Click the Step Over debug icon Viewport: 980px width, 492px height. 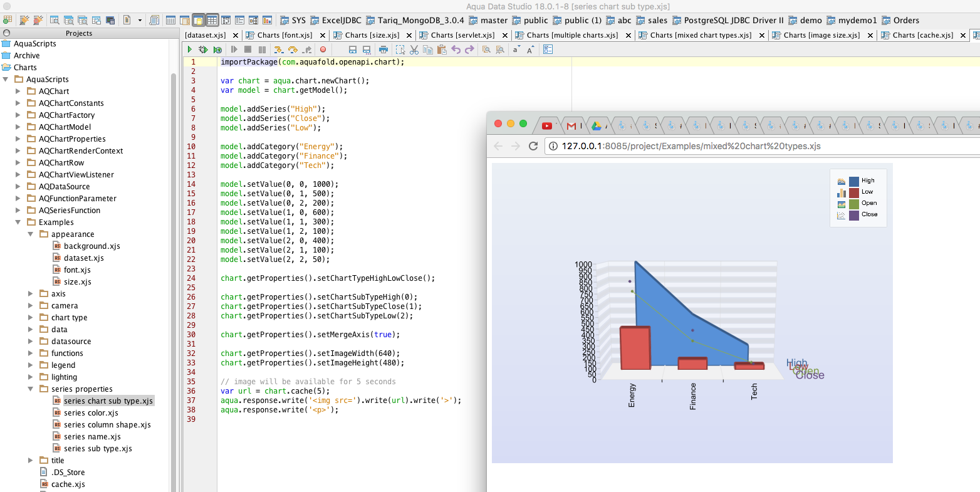(293, 50)
